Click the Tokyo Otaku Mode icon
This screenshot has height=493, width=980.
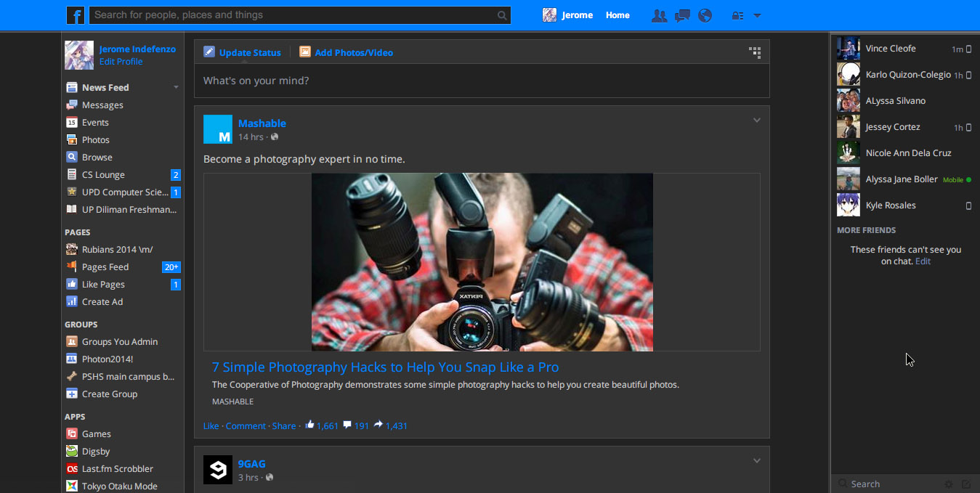(x=71, y=486)
